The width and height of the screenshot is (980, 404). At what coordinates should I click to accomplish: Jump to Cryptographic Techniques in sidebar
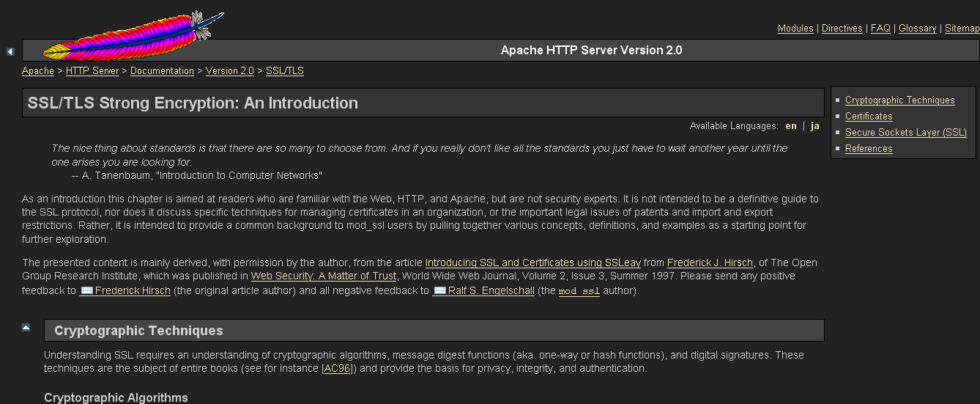(899, 100)
